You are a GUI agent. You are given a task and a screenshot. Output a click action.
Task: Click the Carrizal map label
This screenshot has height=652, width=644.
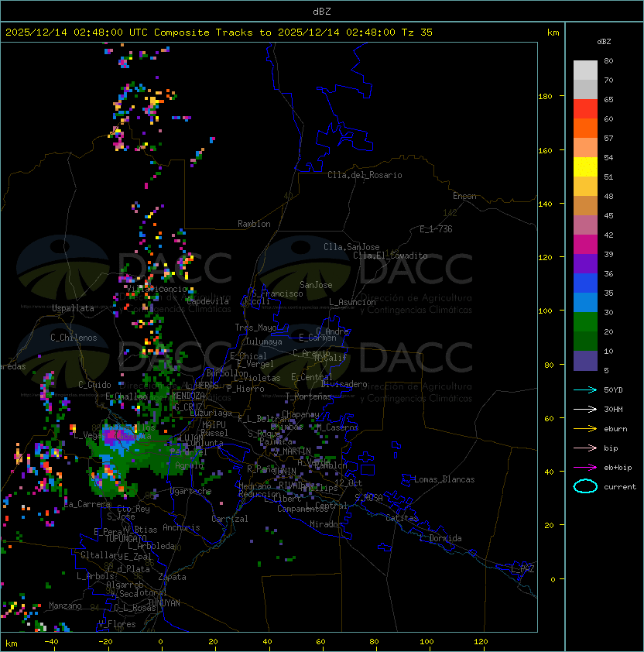pos(229,519)
